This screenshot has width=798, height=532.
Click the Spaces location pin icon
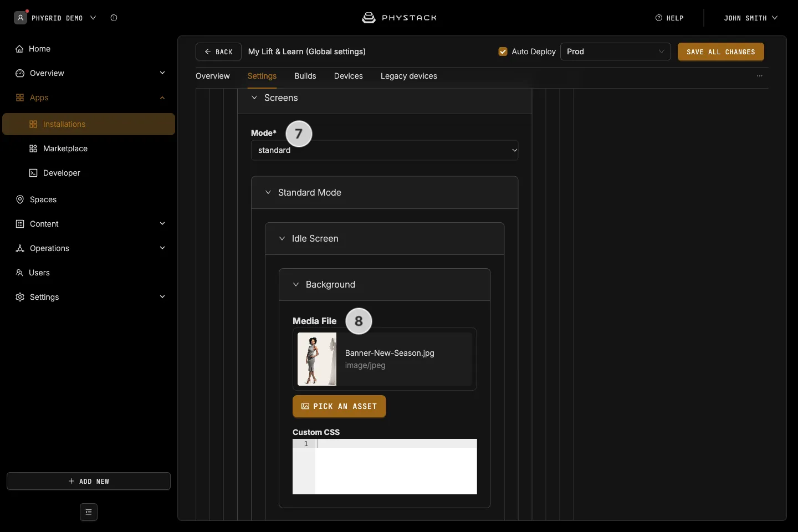click(x=20, y=199)
